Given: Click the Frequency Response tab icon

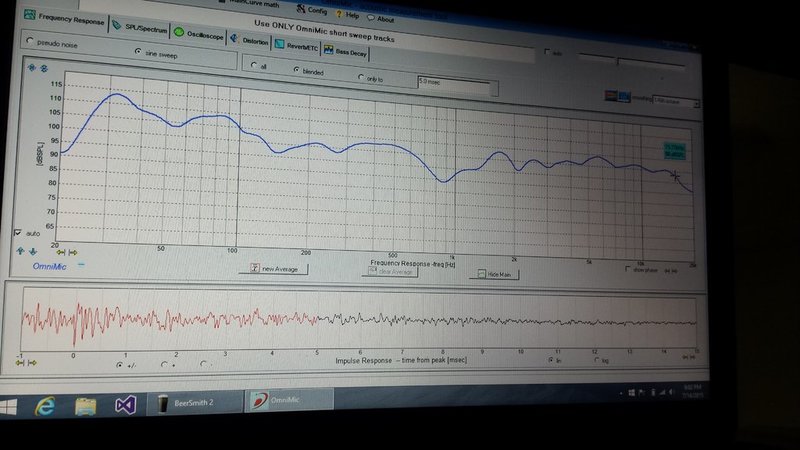Looking at the screenshot, I should [x=30, y=15].
